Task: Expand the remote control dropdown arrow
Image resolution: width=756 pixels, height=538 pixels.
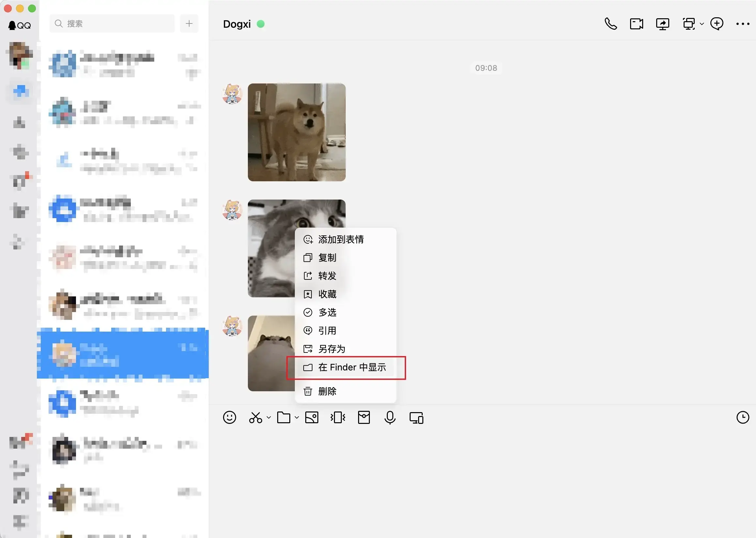Action: tap(702, 24)
